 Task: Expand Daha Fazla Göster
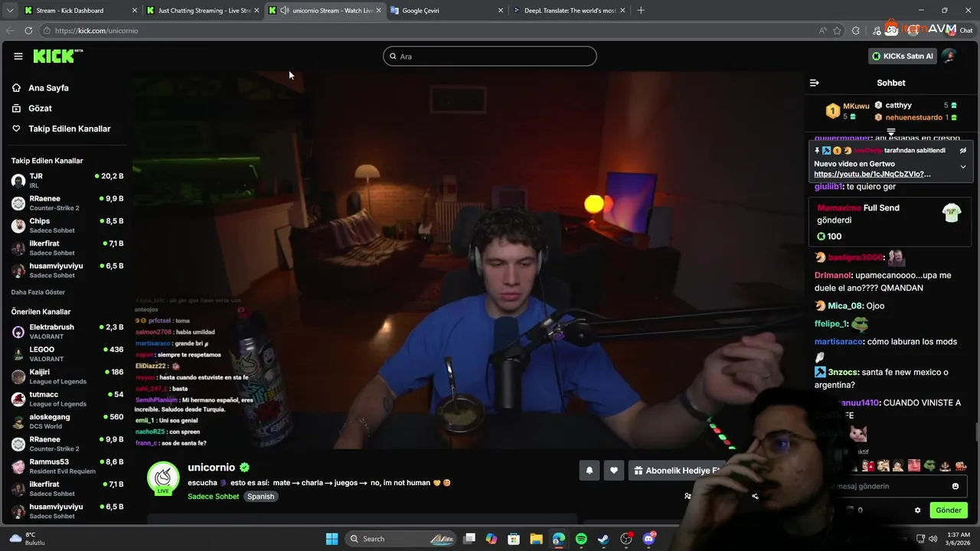pos(38,292)
